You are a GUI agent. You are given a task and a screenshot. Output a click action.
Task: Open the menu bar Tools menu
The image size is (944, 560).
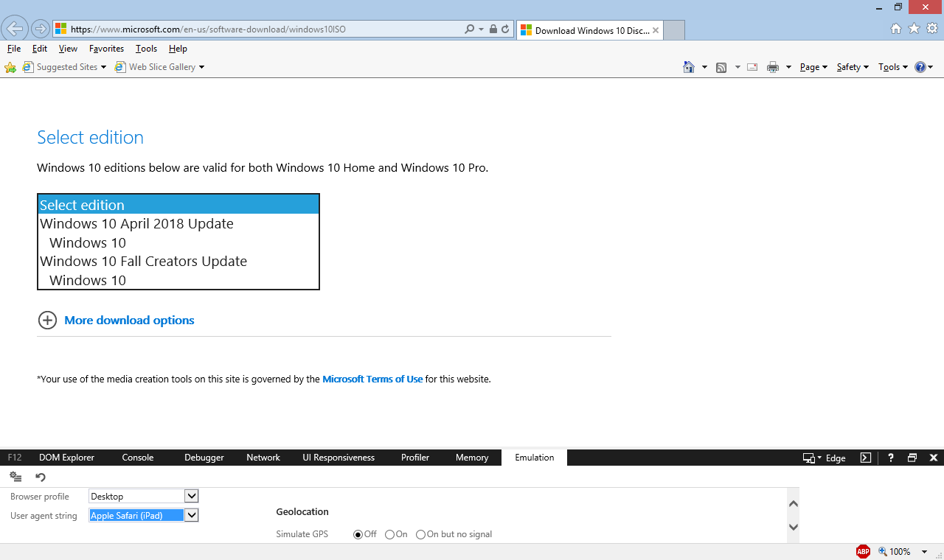(x=146, y=49)
